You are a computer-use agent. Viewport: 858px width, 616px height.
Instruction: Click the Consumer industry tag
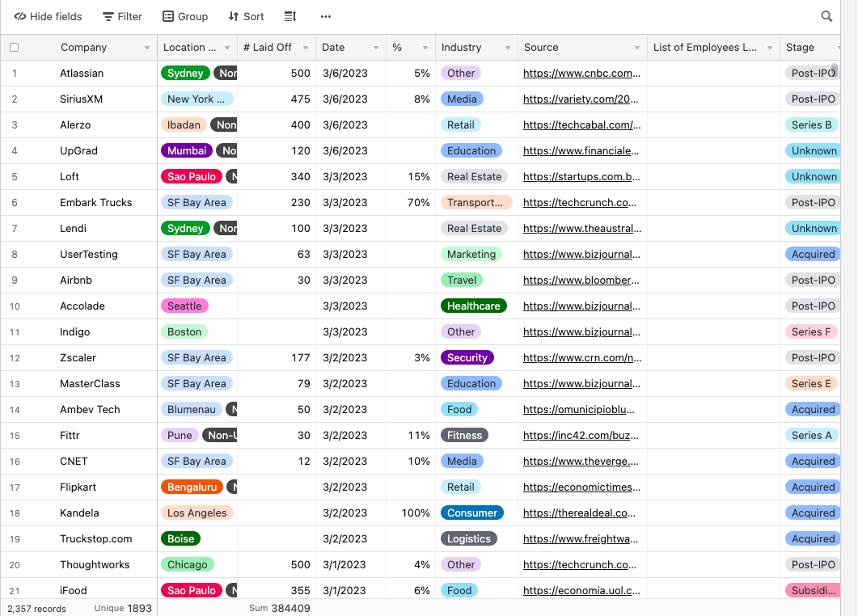coord(471,513)
